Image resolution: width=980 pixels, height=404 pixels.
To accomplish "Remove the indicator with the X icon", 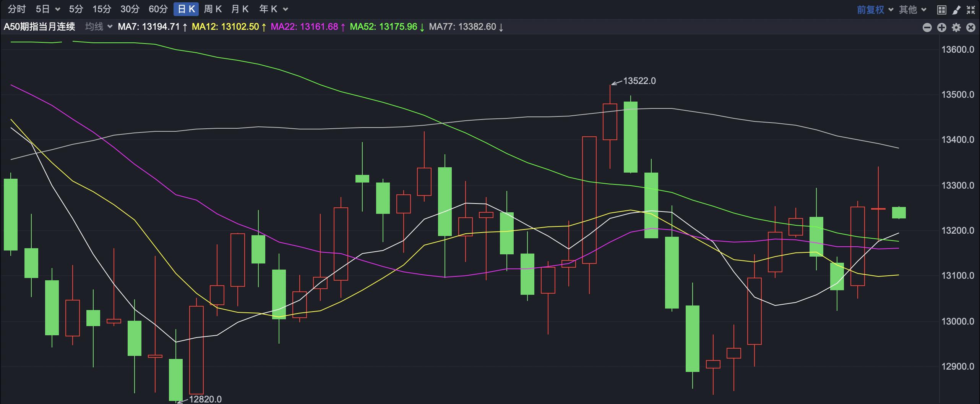I will (x=970, y=27).
